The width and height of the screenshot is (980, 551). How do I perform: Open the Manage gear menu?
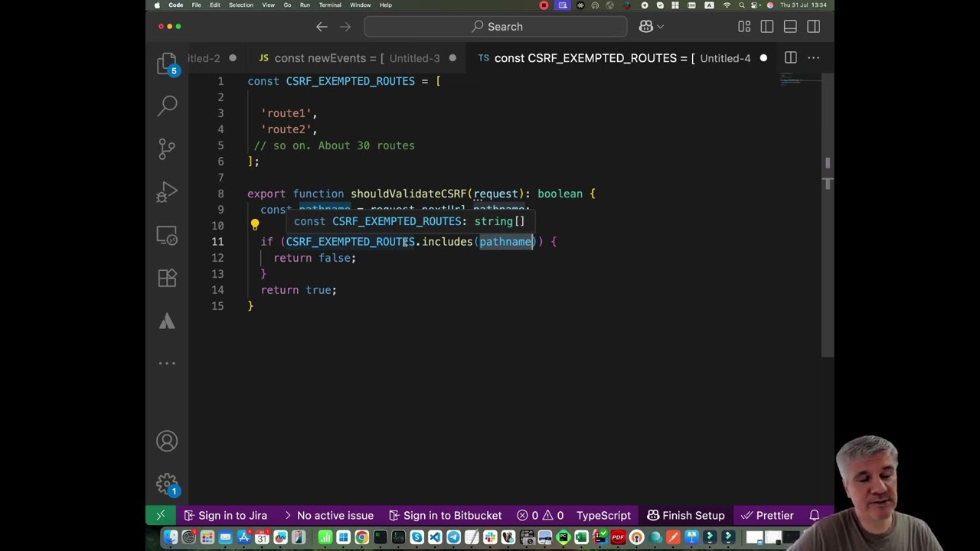coord(167,484)
